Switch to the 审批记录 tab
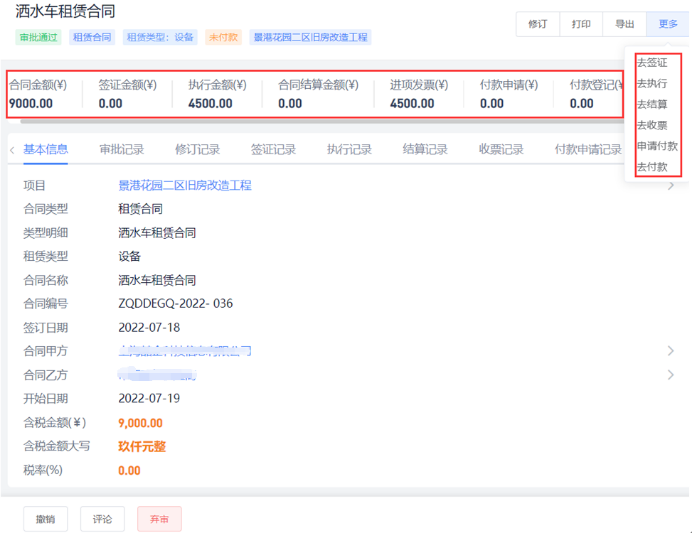Screen dimensions: 692x533 click(121, 150)
